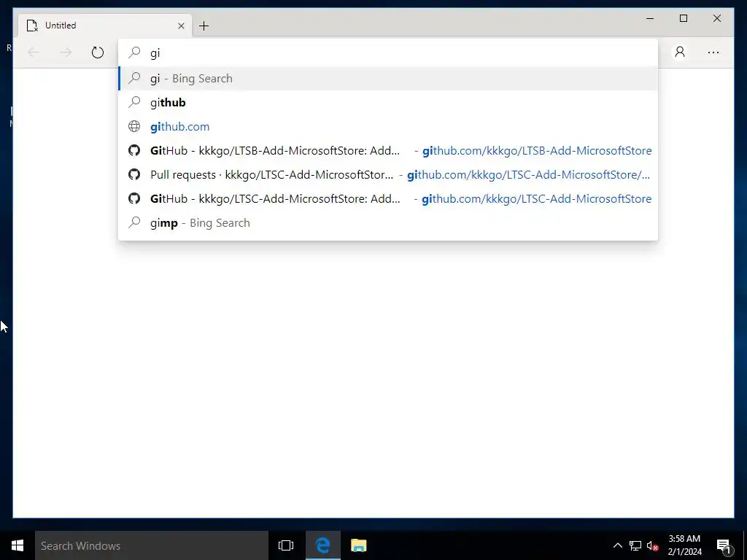This screenshot has width=747, height=560.
Task: Open the network status tray icon
Action: pyautogui.click(x=635, y=545)
